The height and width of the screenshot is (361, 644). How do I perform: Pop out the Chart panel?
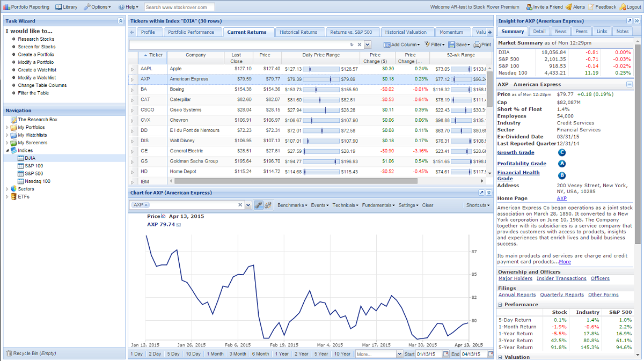point(481,193)
